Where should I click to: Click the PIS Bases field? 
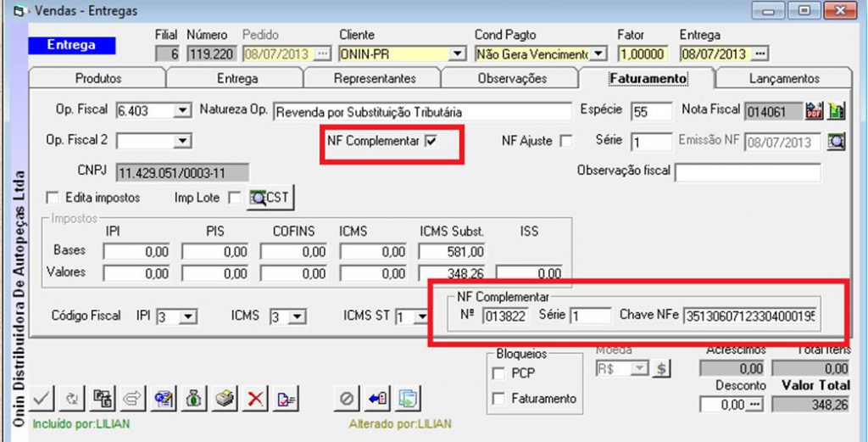point(214,252)
